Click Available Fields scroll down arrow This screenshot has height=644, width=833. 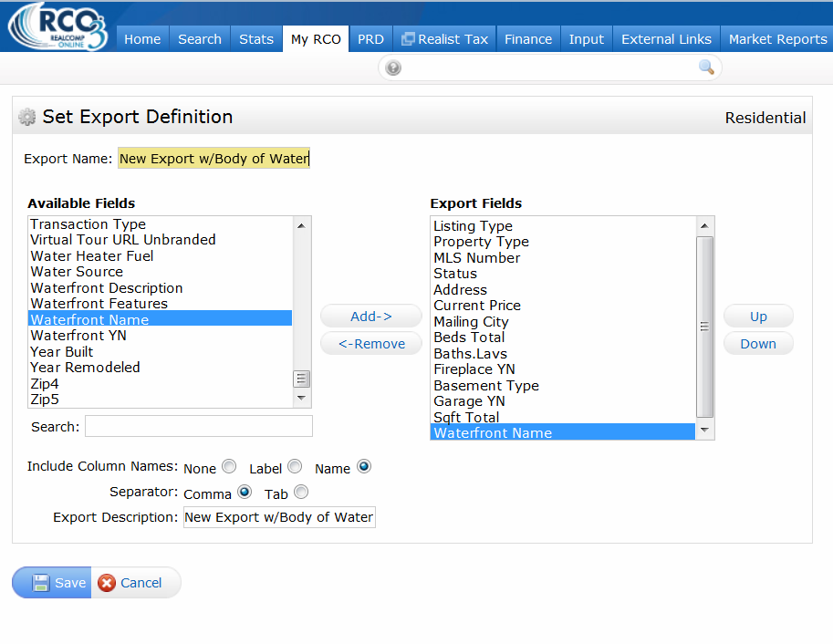coord(302,398)
